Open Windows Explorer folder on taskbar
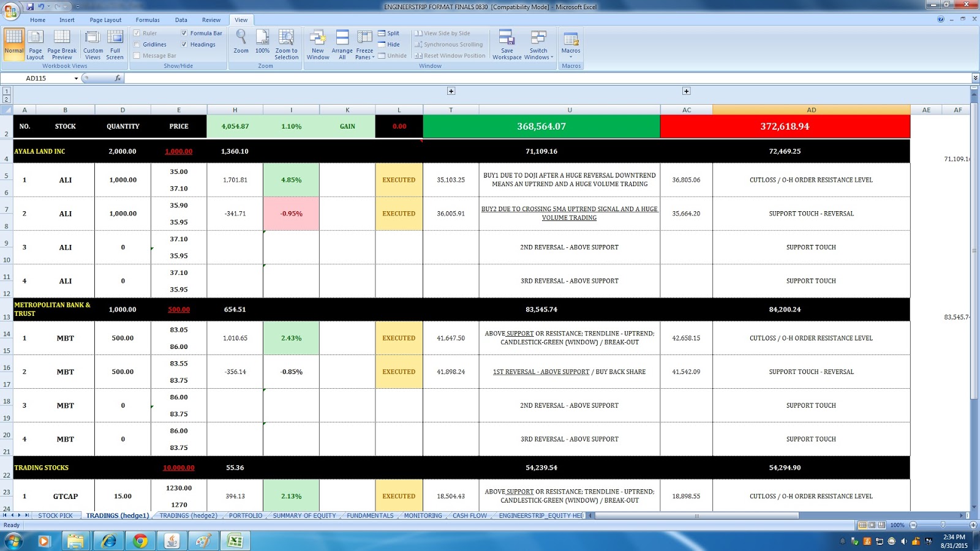 coord(76,541)
